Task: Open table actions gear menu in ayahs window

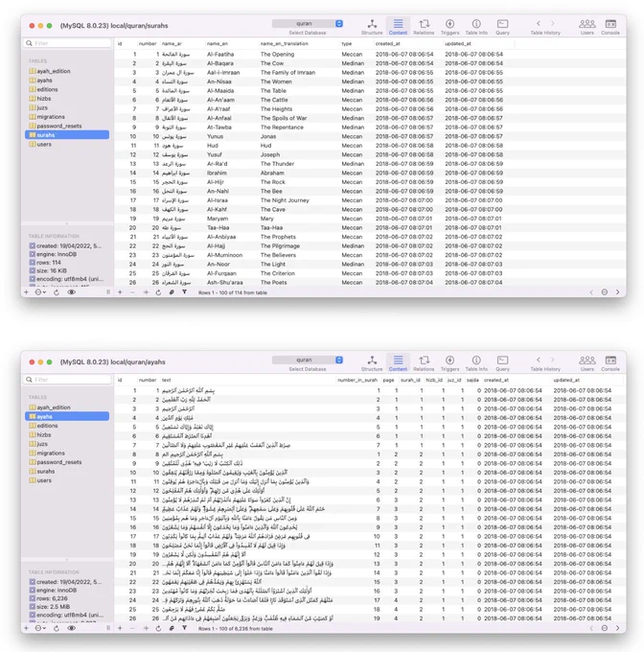Action: 40,628
